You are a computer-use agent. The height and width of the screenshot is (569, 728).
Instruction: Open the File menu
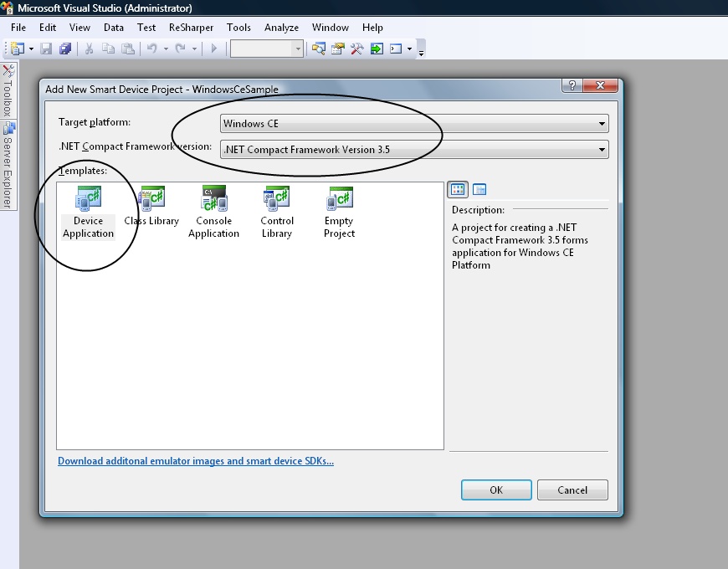pyautogui.click(x=18, y=28)
